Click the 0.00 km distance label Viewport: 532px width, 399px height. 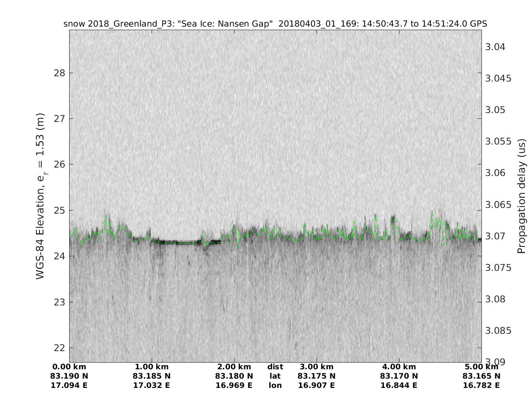[x=69, y=367]
